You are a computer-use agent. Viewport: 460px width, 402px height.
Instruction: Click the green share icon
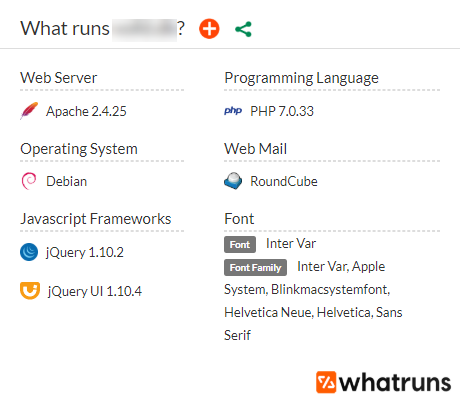click(x=243, y=29)
